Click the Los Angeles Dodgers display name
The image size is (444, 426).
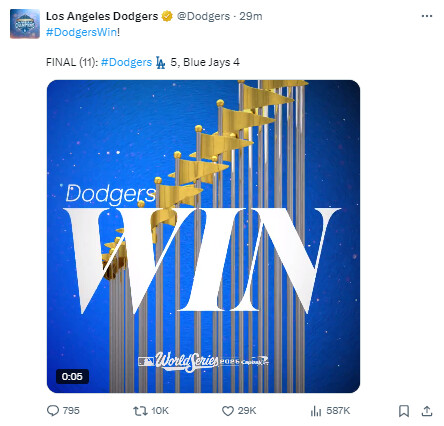(x=102, y=16)
